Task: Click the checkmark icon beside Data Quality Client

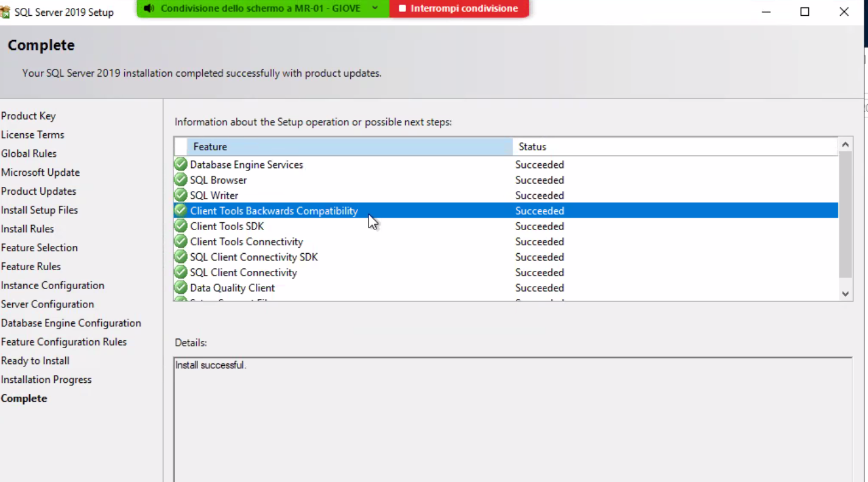Action: point(180,288)
